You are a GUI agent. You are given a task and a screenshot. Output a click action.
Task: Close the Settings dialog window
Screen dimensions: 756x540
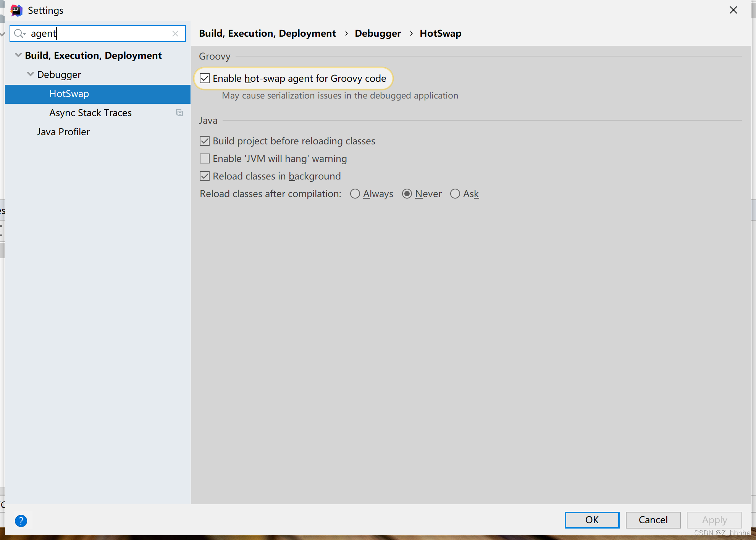[x=733, y=10]
